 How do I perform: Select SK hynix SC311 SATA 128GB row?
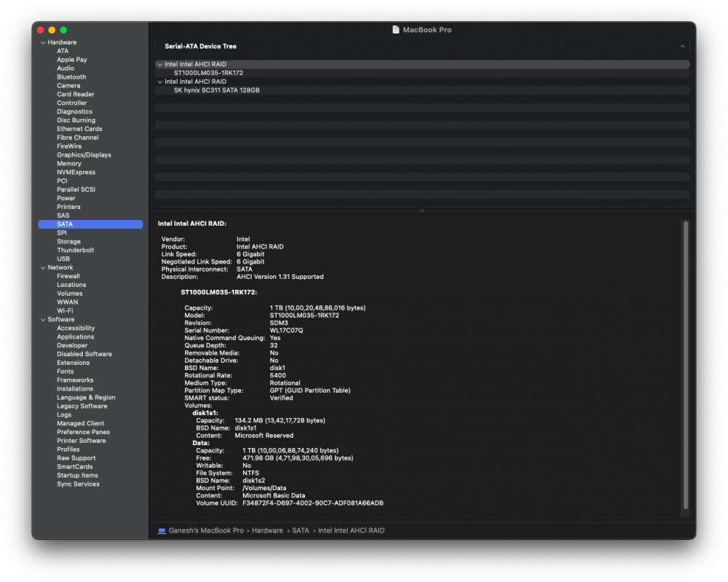[422, 90]
